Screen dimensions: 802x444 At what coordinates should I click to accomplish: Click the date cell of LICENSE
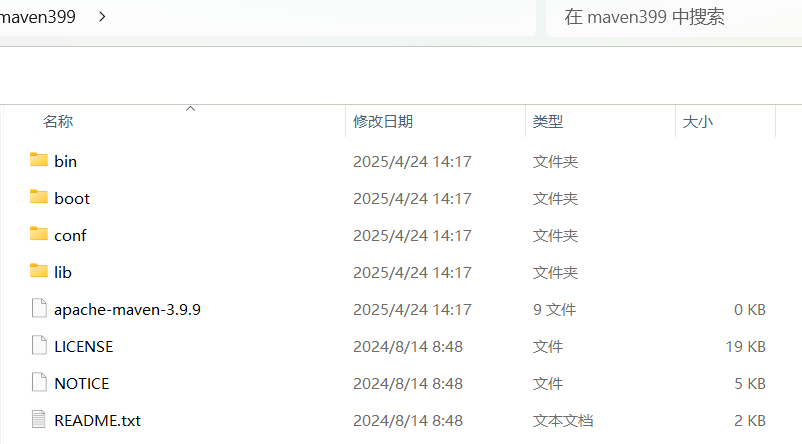pyautogui.click(x=408, y=347)
